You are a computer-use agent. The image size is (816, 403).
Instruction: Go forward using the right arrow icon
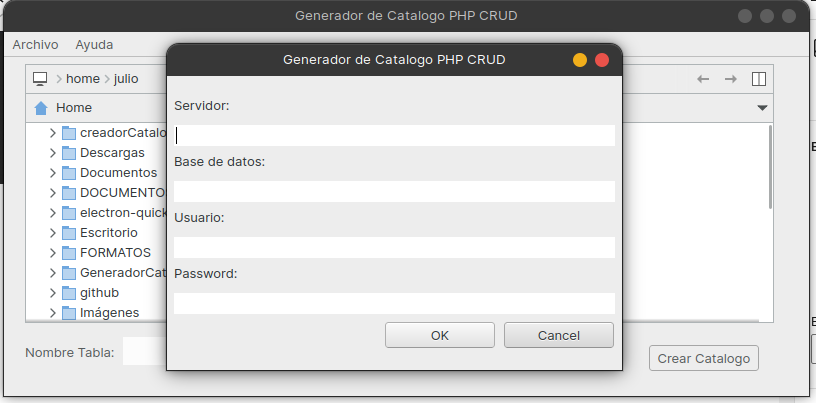pos(731,79)
